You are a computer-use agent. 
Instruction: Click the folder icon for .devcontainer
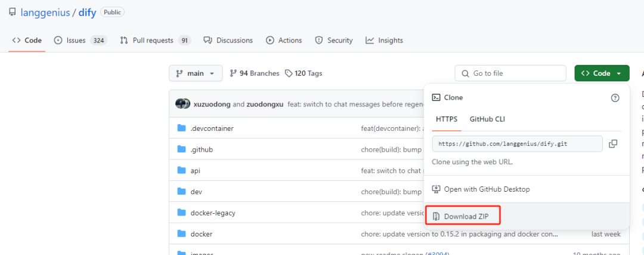pyautogui.click(x=181, y=128)
